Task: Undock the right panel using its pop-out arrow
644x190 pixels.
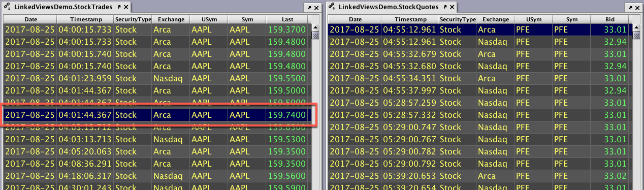Action: click(x=630, y=9)
